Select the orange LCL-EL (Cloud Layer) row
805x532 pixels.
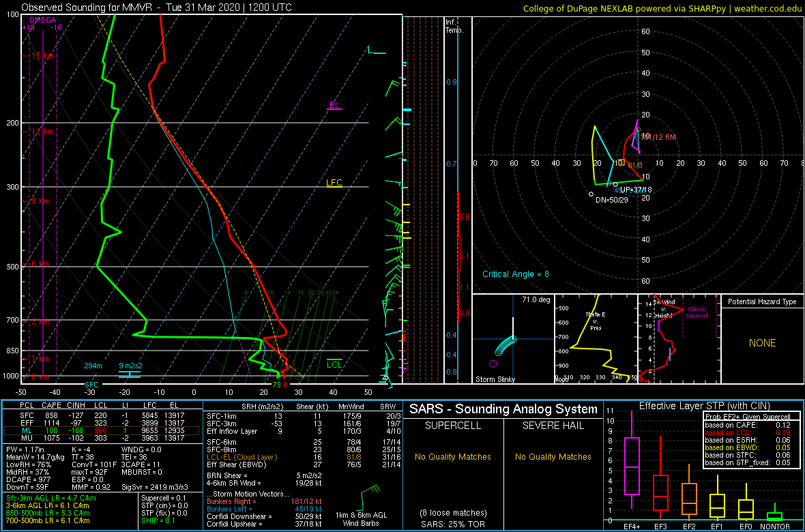(x=303, y=457)
